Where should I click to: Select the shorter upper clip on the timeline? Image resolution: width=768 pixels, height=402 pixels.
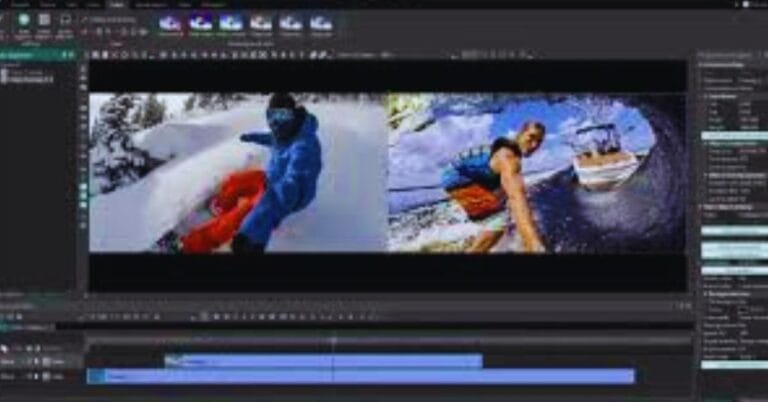tap(323, 361)
